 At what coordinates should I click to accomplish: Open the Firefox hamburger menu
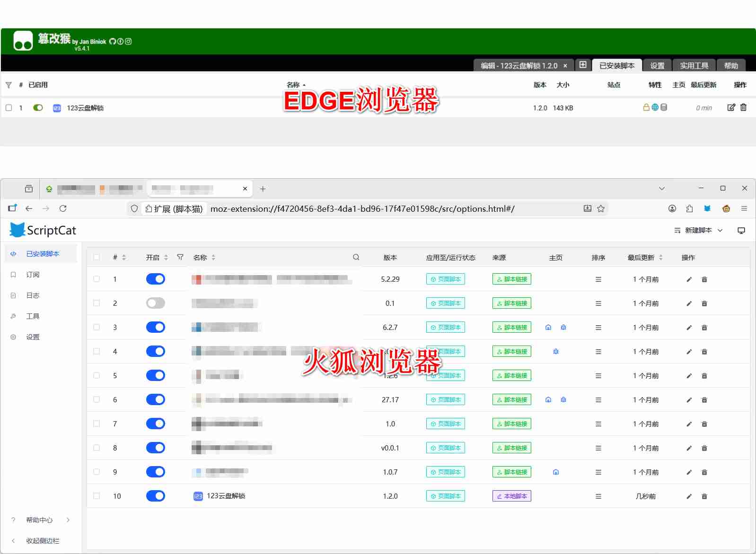coord(744,208)
